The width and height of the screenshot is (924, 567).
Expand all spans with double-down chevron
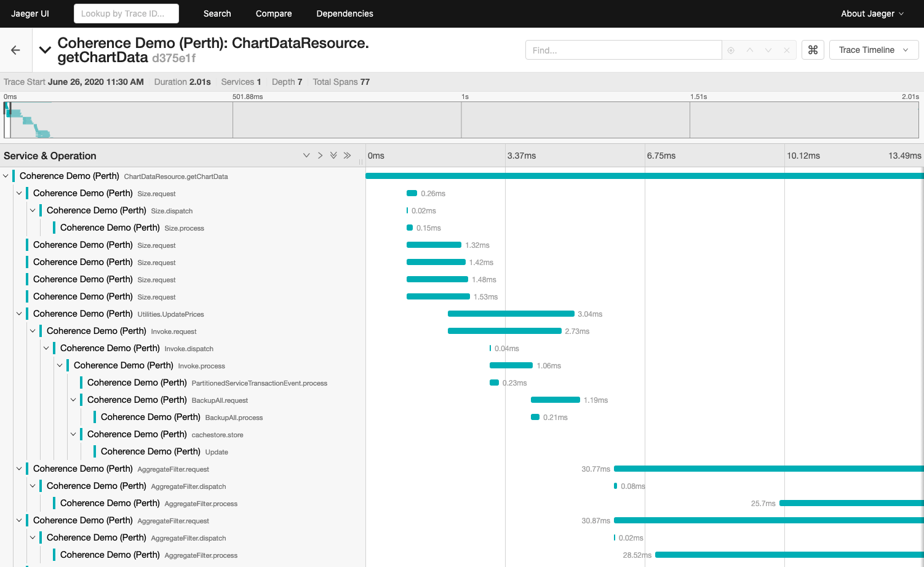coord(333,156)
